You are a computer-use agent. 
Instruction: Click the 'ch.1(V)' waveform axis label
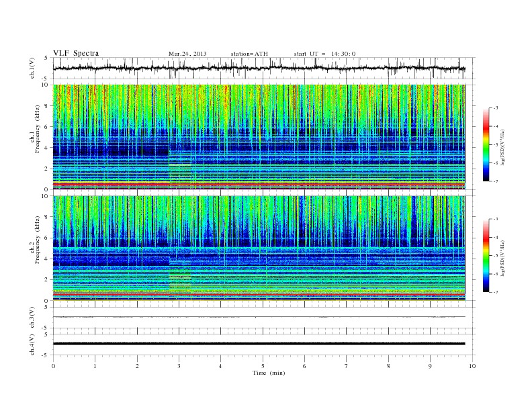pos(32,68)
